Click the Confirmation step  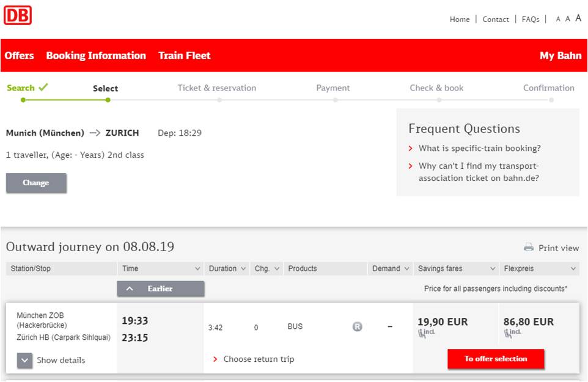(x=549, y=88)
